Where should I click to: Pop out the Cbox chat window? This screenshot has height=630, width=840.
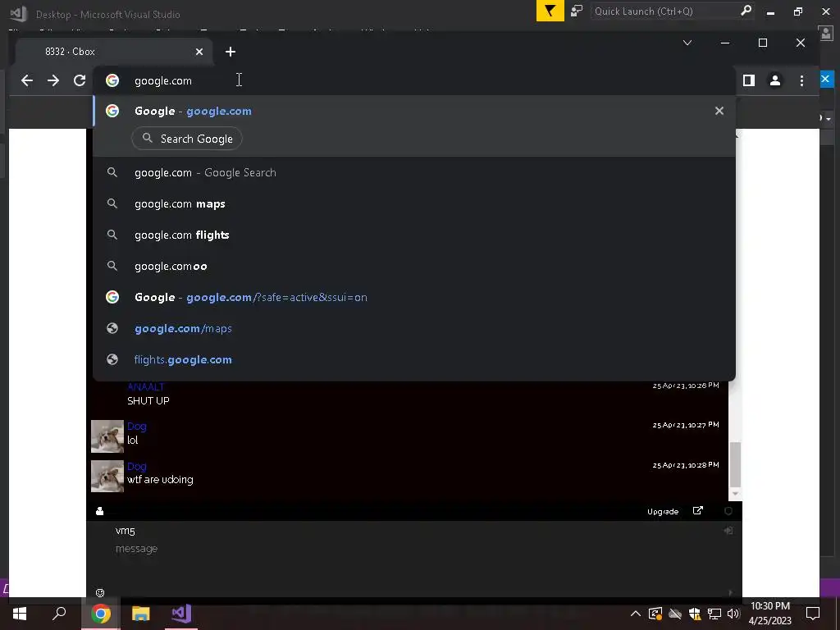(697, 510)
